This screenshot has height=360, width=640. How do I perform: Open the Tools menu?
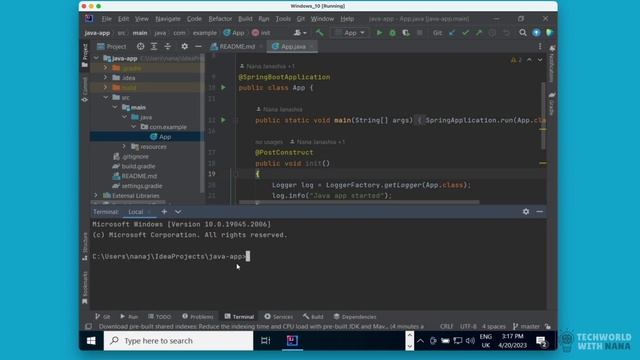tap(283, 19)
